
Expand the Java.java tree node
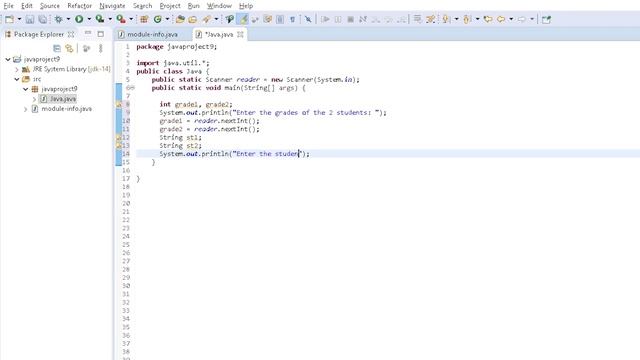coord(34,99)
